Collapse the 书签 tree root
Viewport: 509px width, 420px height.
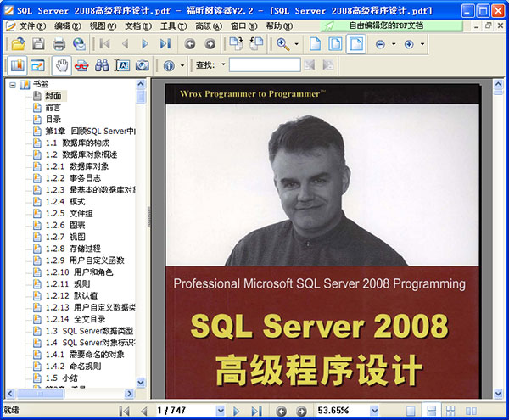point(13,85)
